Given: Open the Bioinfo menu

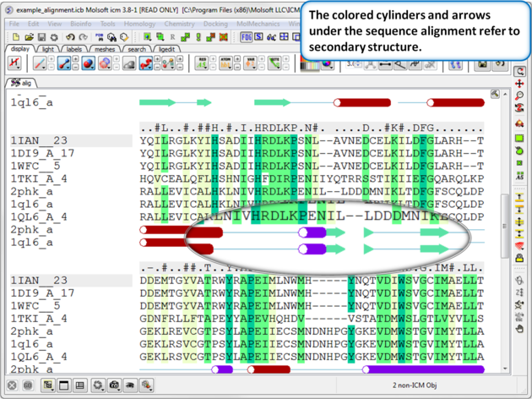Looking at the screenshot, I should pos(81,24).
